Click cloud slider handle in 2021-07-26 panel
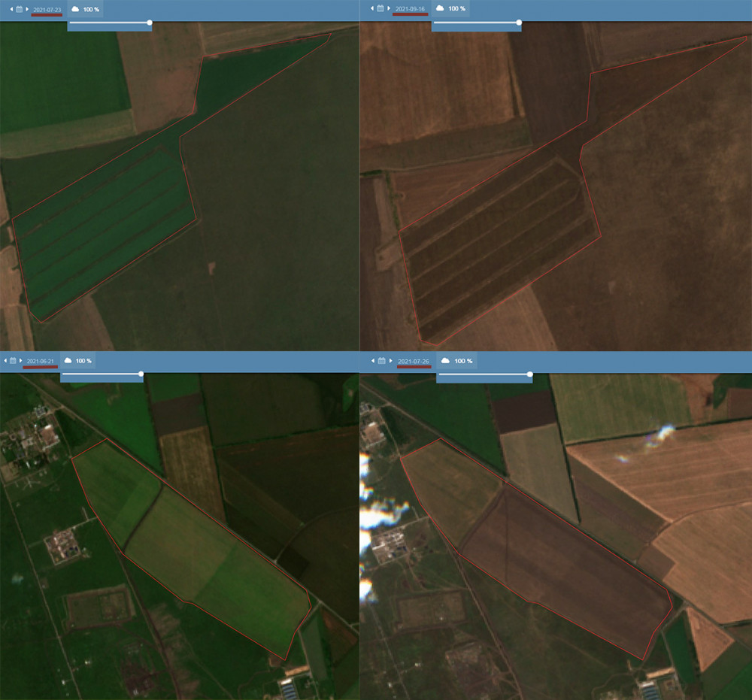752x700 pixels. [529, 374]
